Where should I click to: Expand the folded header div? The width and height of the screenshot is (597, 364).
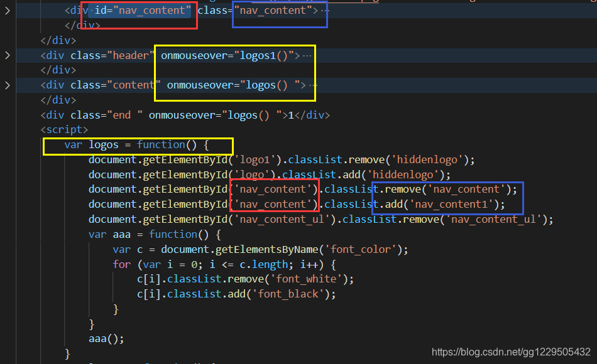point(8,55)
